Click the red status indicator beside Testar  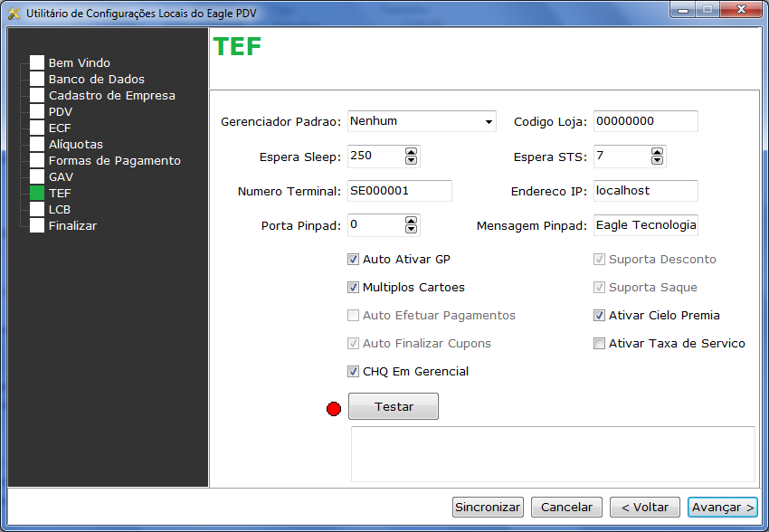(x=334, y=408)
